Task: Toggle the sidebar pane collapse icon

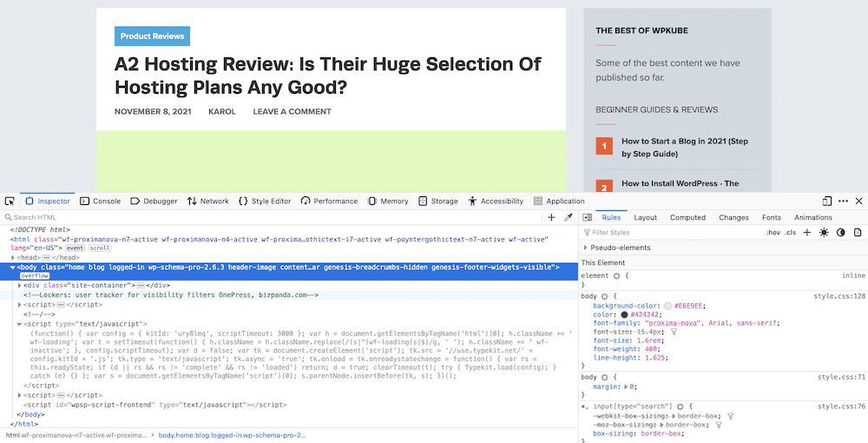Action: (x=588, y=217)
